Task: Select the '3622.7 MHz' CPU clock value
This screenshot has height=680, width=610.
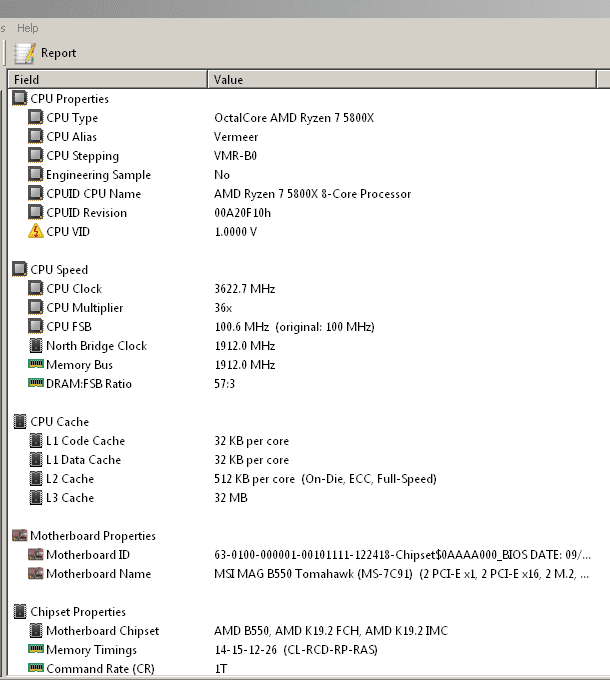Action: (245, 289)
